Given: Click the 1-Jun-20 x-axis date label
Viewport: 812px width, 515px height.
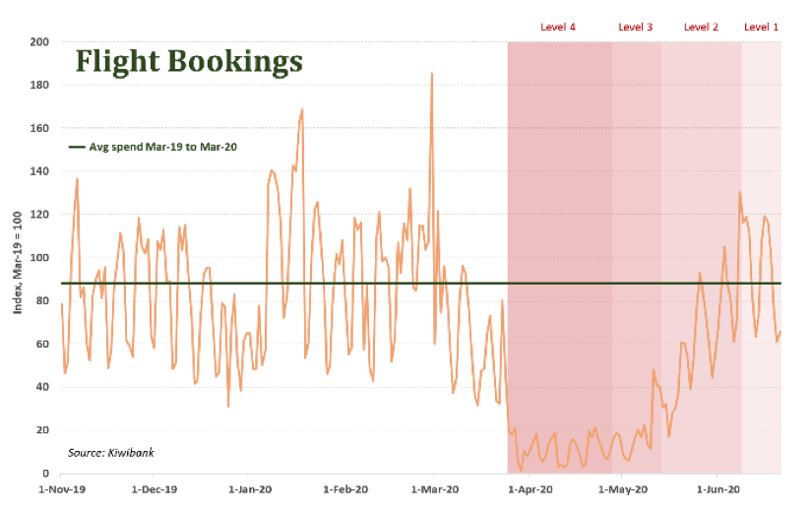Looking at the screenshot, I should click(x=718, y=488).
